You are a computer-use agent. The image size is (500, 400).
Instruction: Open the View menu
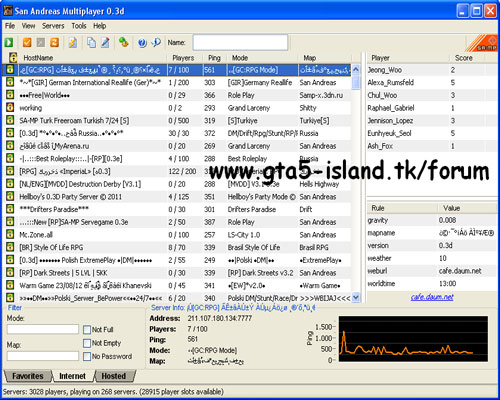28,26
